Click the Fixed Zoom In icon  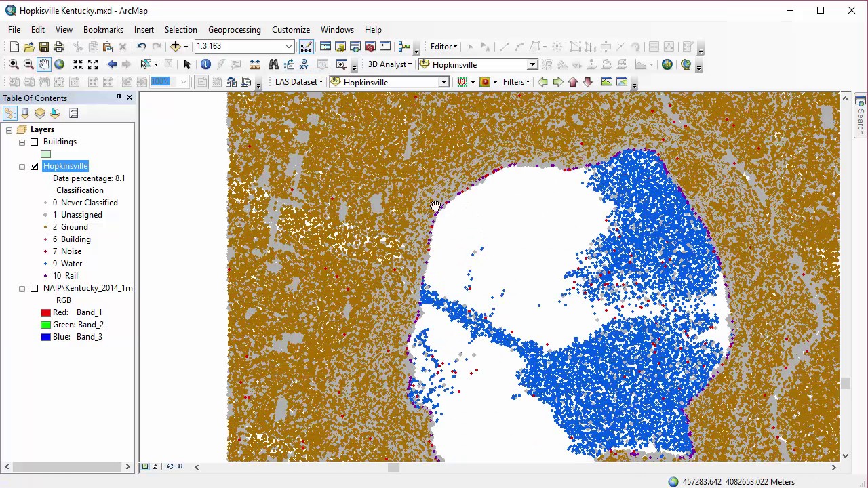[x=78, y=64]
